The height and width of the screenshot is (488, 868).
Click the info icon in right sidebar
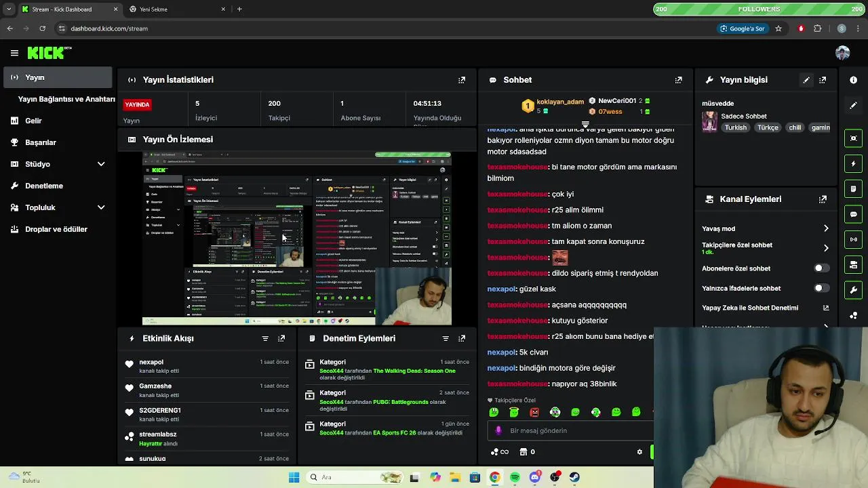853,80
